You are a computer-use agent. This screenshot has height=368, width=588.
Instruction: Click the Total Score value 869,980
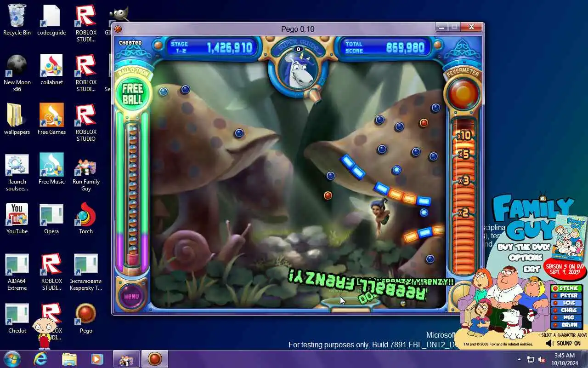405,47
